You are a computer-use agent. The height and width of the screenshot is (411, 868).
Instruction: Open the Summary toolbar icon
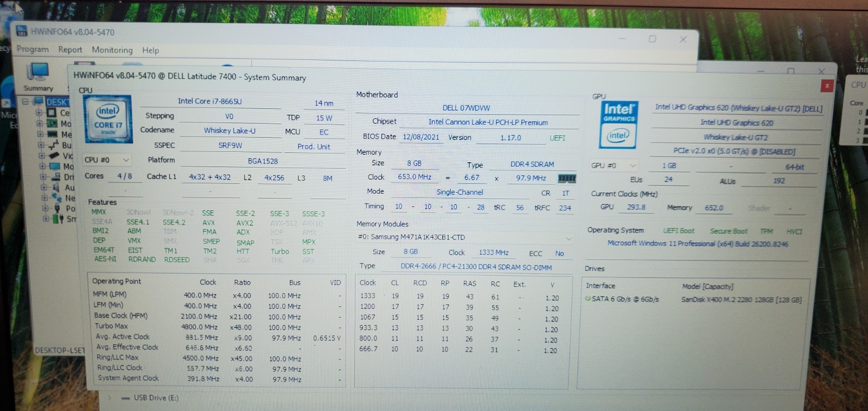39,77
